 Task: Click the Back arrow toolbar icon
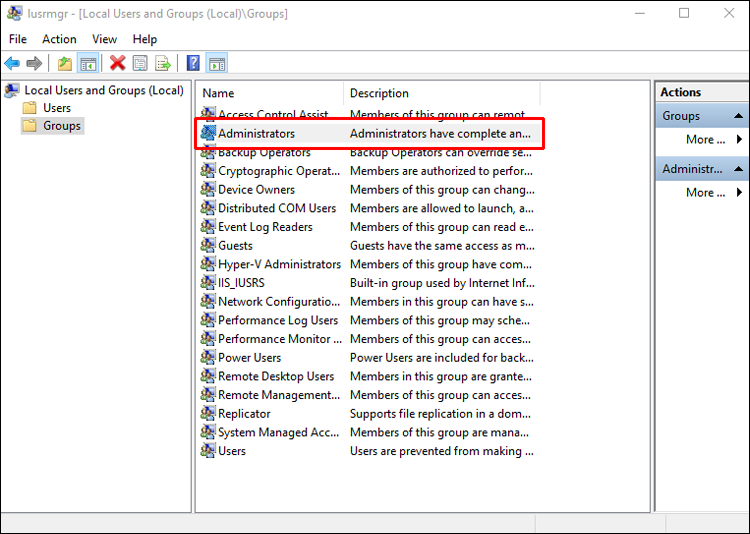[12, 63]
